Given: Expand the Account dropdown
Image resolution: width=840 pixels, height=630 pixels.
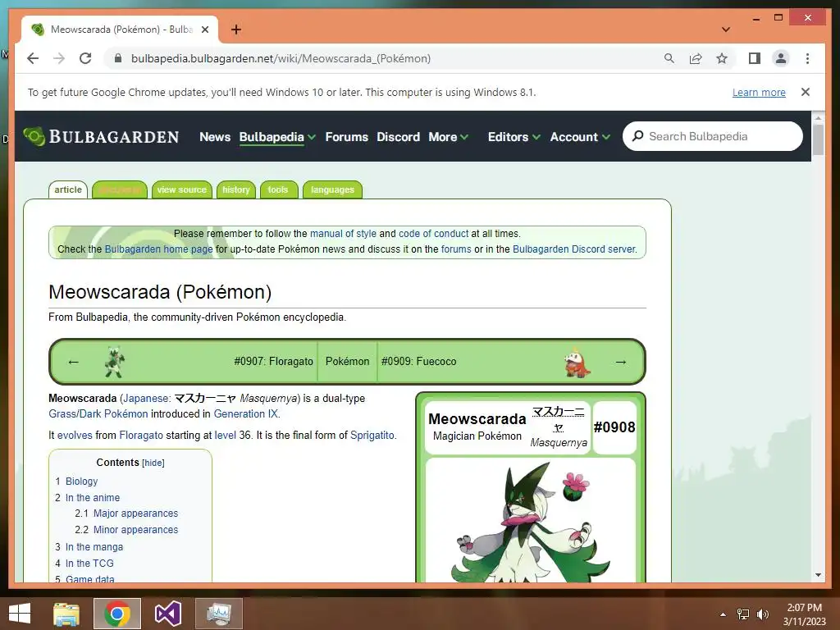Looking at the screenshot, I should (x=580, y=137).
